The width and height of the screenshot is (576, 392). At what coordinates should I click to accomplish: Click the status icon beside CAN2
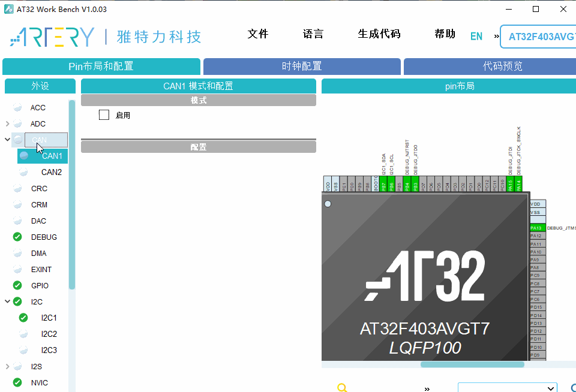coord(23,172)
